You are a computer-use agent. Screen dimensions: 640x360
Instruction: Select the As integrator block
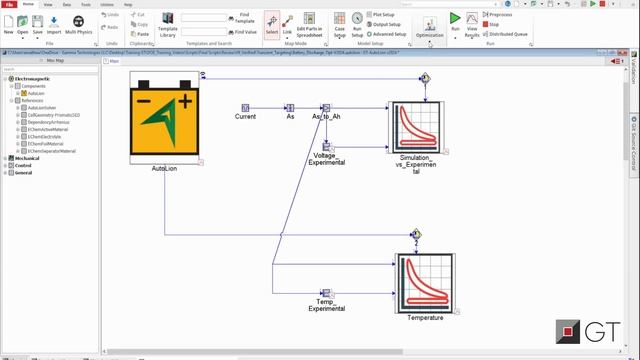[290, 108]
